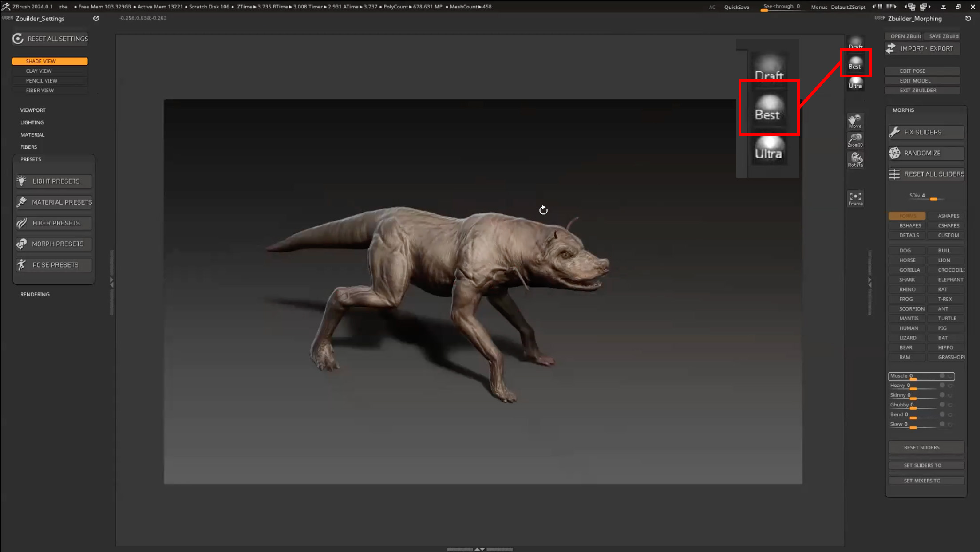Toggle the Fiber View option
The image size is (980, 552).
coord(40,91)
